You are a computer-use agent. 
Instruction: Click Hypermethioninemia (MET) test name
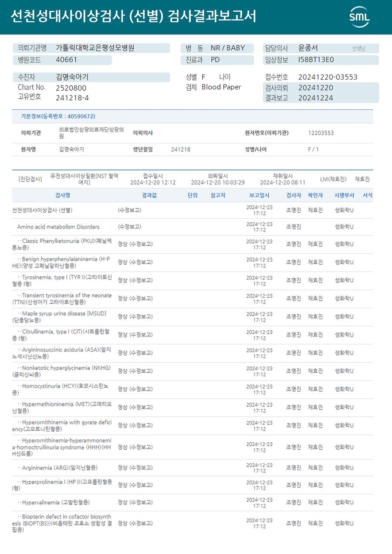pos(62,407)
